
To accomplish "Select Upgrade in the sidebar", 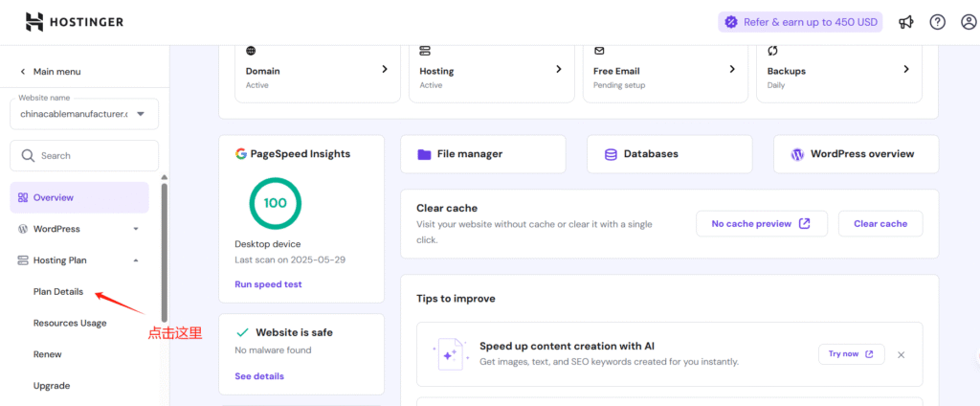I will (52, 385).
